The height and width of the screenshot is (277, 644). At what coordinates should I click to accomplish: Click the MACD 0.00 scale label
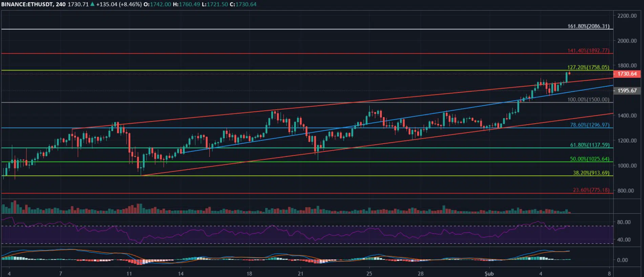tap(622, 260)
